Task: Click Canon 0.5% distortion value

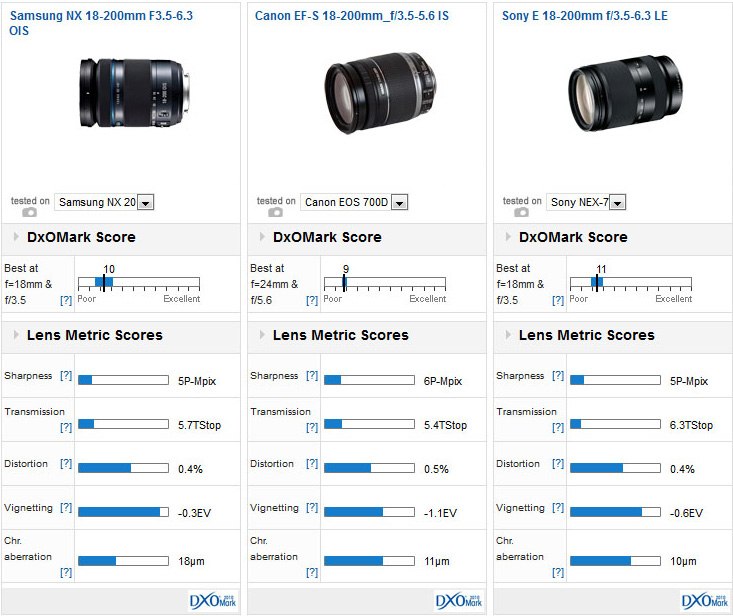Action: (x=436, y=469)
